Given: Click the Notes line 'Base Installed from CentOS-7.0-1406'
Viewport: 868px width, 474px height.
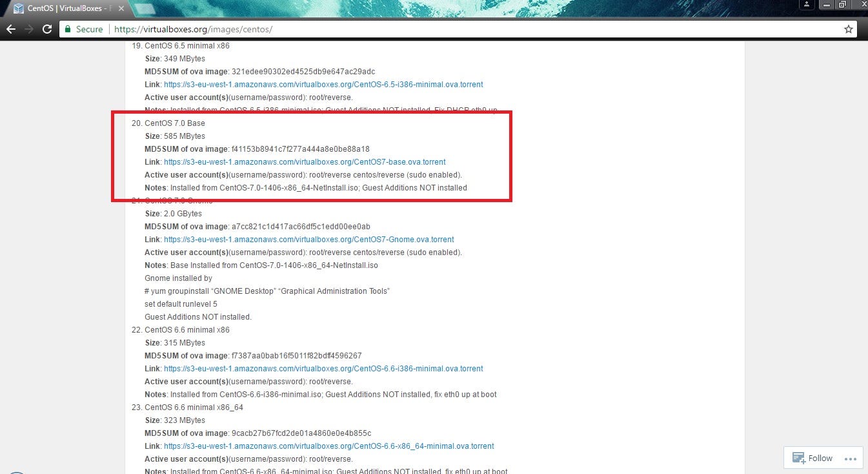Looking at the screenshot, I should point(261,265).
